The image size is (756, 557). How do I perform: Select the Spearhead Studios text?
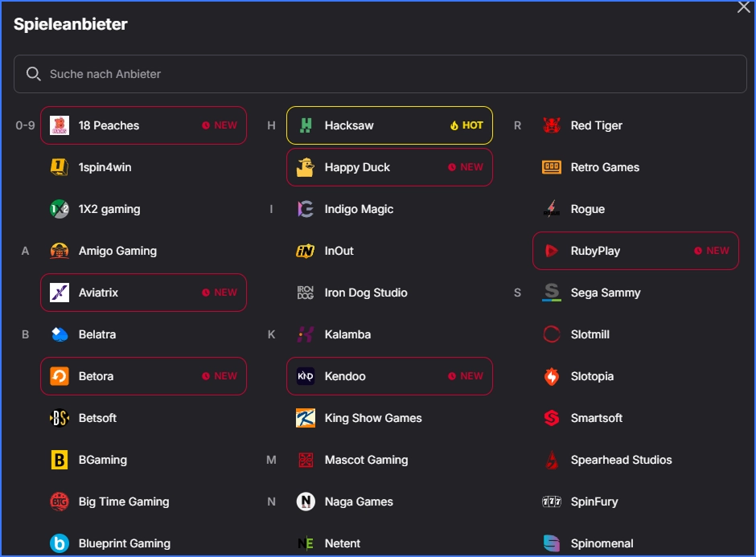click(622, 460)
